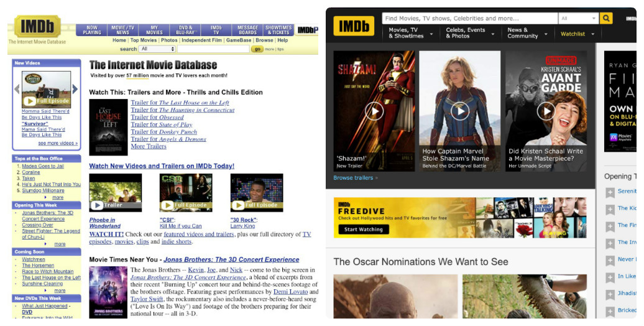Play the Captain Marvel video
644x326 pixels.
click(x=460, y=111)
